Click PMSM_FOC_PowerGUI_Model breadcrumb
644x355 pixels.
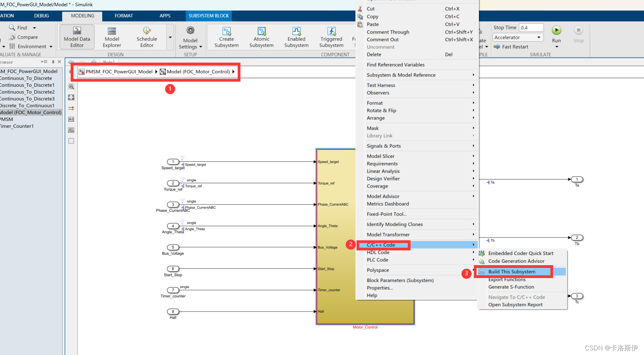(119, 72)
